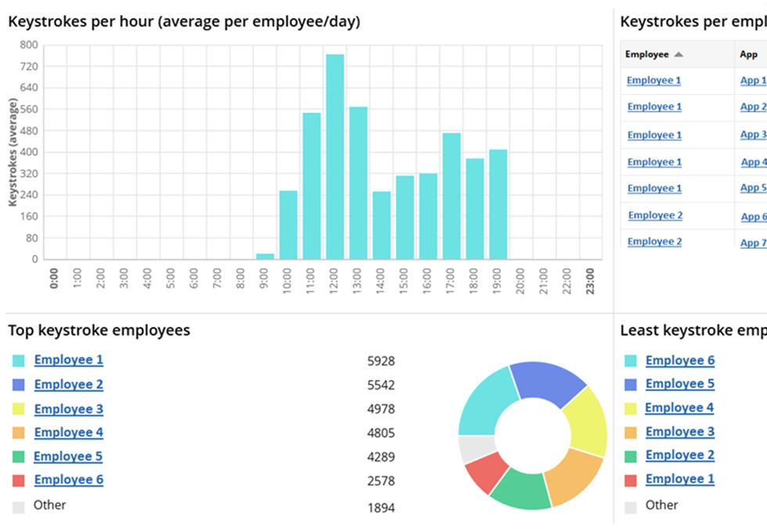Open the App 6 link
767x532 pixels.
click(754, 217)
